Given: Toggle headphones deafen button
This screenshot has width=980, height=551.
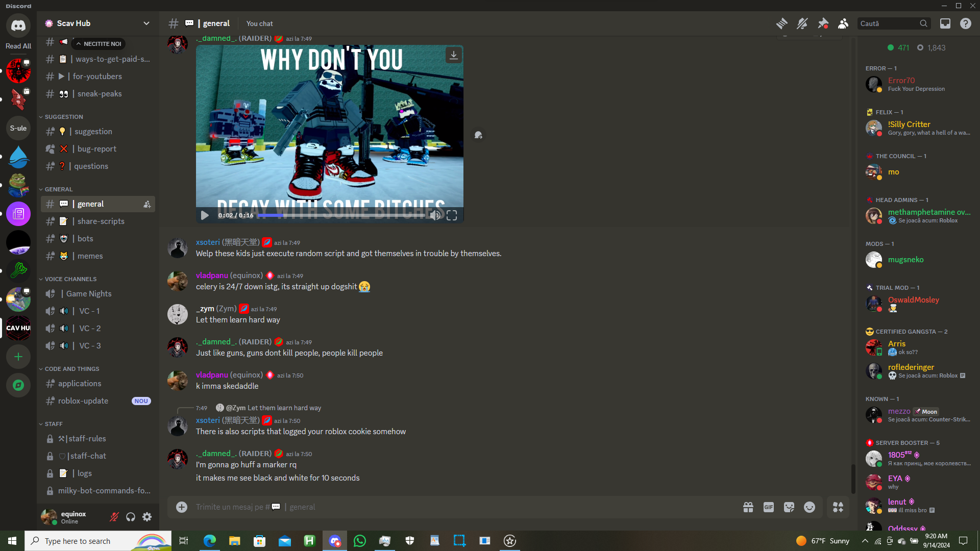Looking at the screenshot, I should coord(131,517).
